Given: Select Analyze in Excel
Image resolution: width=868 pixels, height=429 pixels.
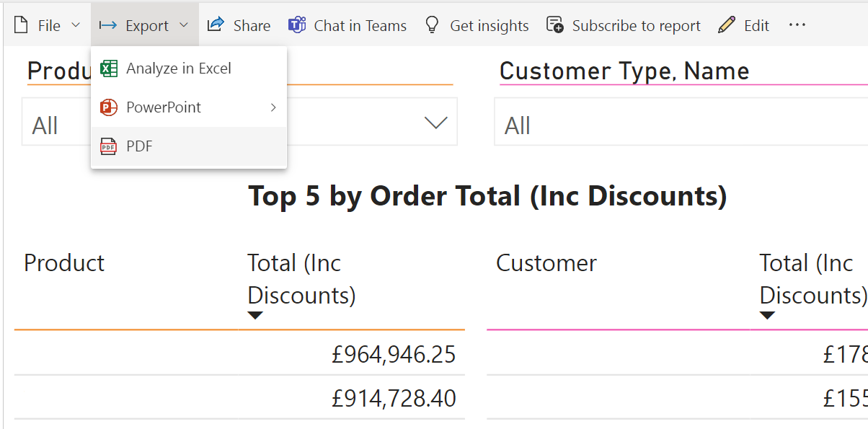Looking at the screenshot, I should coord(189,68).
